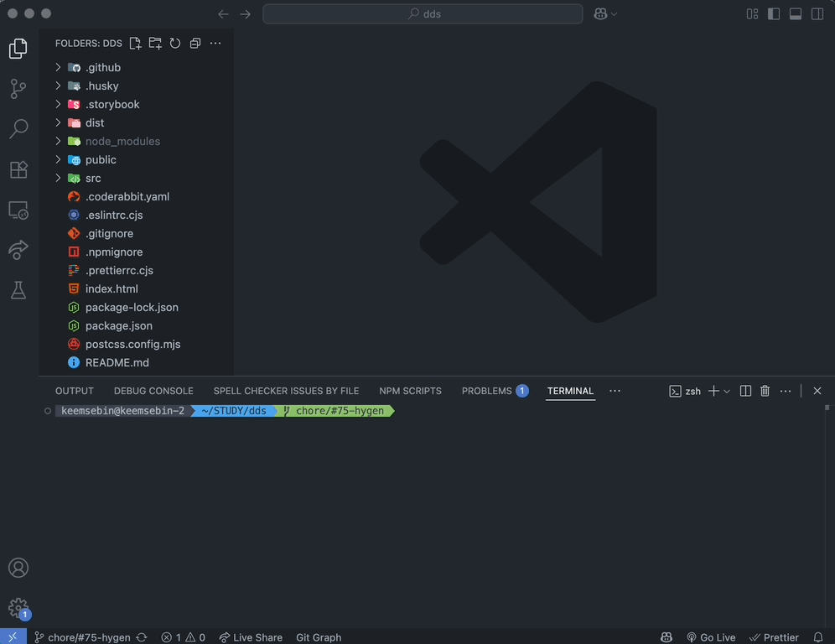Click the New File icon in explorer header
The image size is (835, 644).
pos(135,43)
